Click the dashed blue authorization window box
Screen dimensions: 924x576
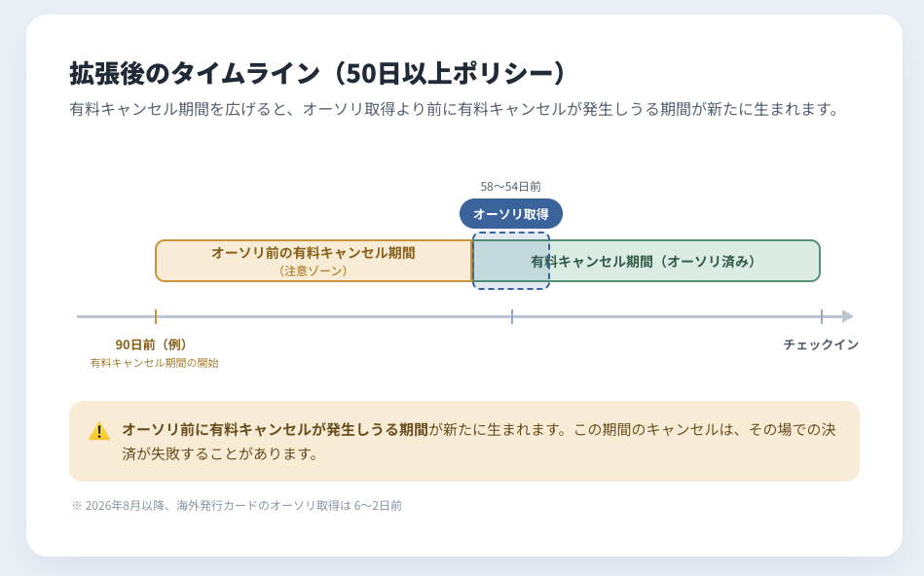tap(511, 261)
